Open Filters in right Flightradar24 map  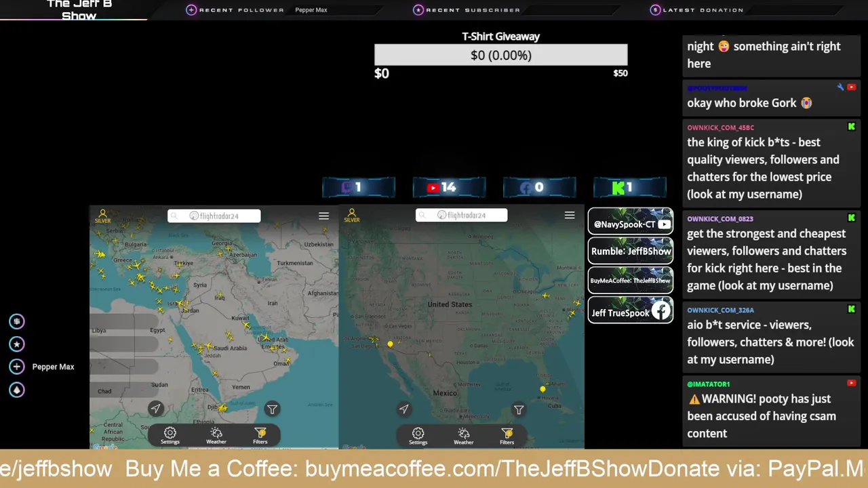point(507,436)
